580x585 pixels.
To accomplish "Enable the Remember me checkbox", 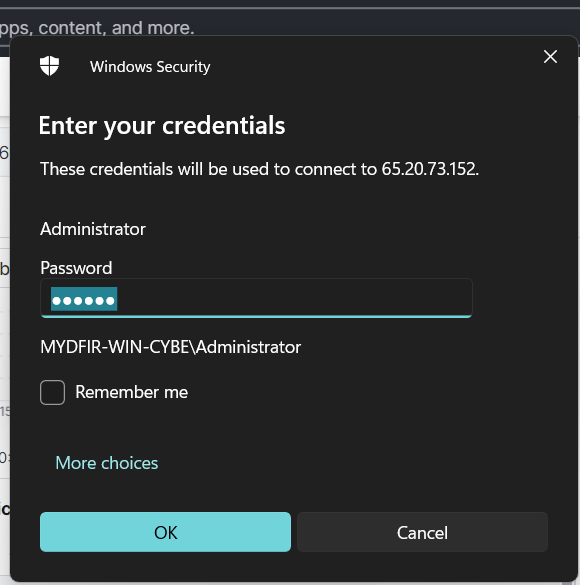I will click(x=52, y=392).
